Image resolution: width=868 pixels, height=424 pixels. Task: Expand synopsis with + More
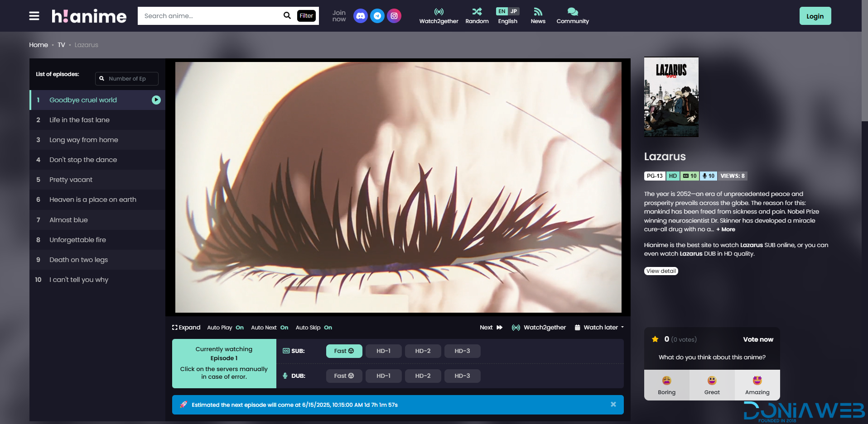[x=726, y=229]
